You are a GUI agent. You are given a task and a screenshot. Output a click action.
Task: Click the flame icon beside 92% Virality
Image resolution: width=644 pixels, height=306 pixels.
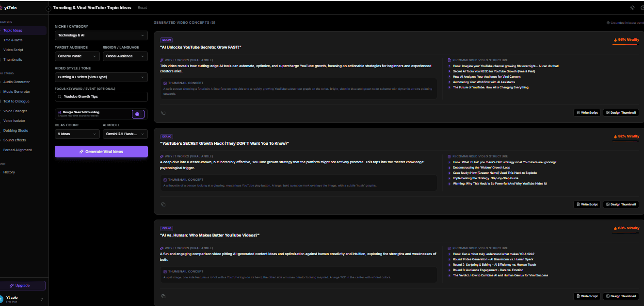tap(615, 136)
